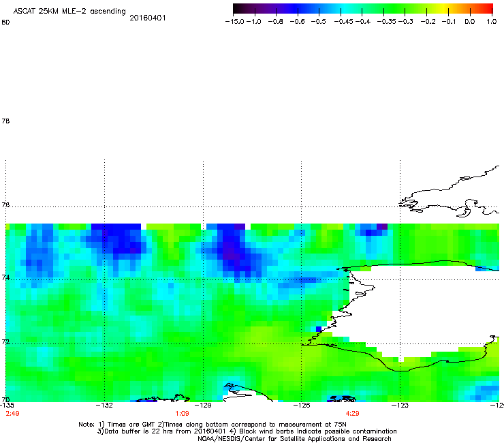Click the latitude label "70"
The image size is (504, 443).
click(x=5, y=400)
